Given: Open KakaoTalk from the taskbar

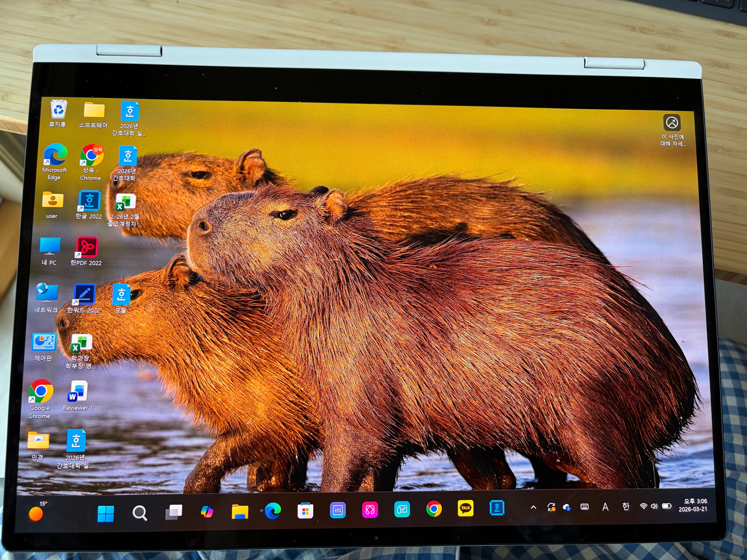Looking at the screenshot, I should point(465,508).
